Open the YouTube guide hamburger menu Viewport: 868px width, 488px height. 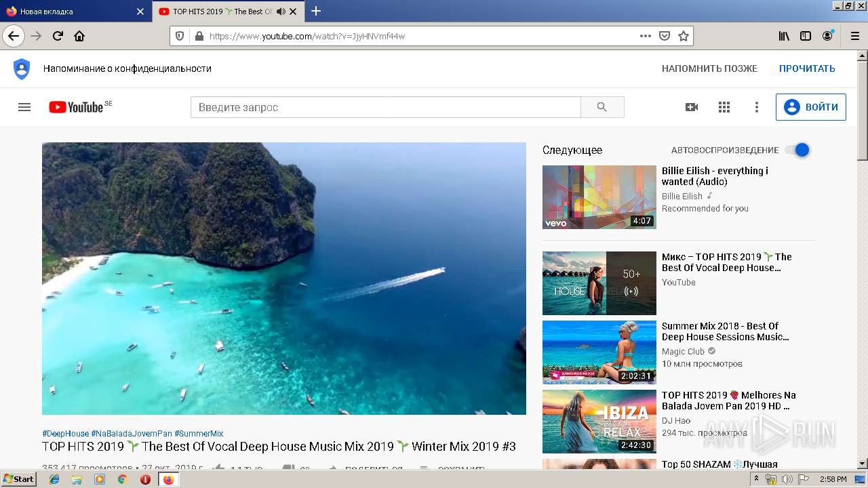tap(24, 107)
